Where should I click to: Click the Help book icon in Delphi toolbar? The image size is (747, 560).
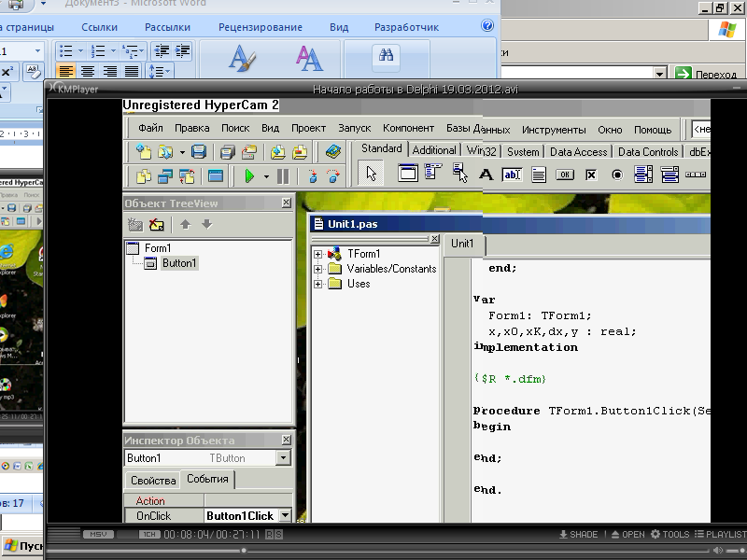click(333, 152)
